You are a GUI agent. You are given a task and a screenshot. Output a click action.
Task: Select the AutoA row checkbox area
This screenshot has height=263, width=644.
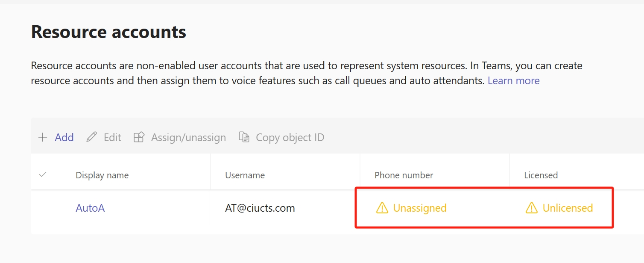(x=43, y=208)
